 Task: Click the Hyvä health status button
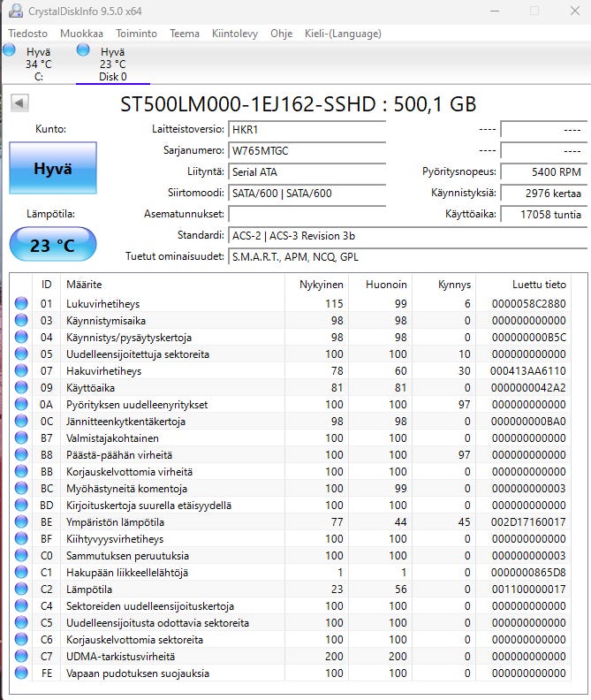[x=52, y=168]
